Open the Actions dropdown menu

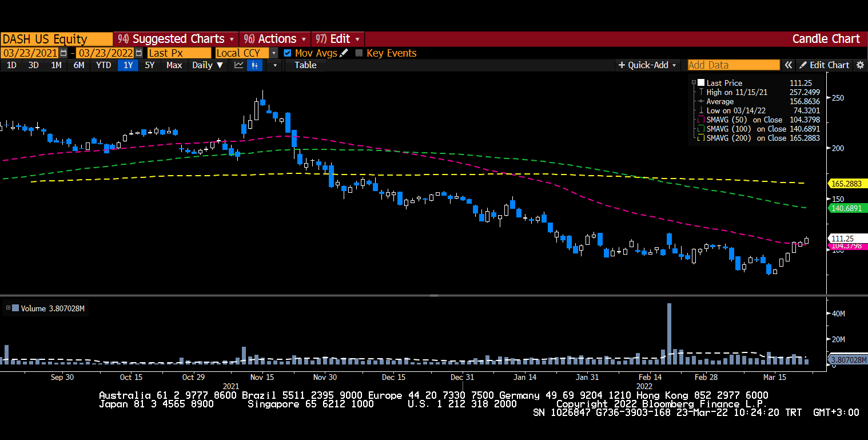(x=275, y=39)
